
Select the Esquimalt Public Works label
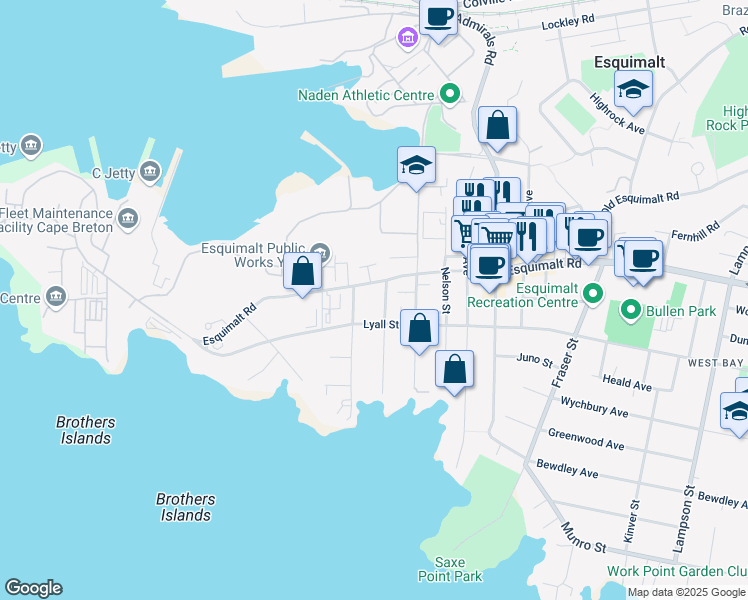point(253,255)
